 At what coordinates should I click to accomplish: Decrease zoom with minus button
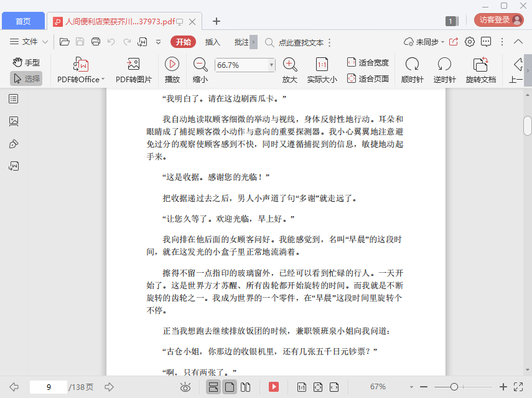(x=424, y=387)
